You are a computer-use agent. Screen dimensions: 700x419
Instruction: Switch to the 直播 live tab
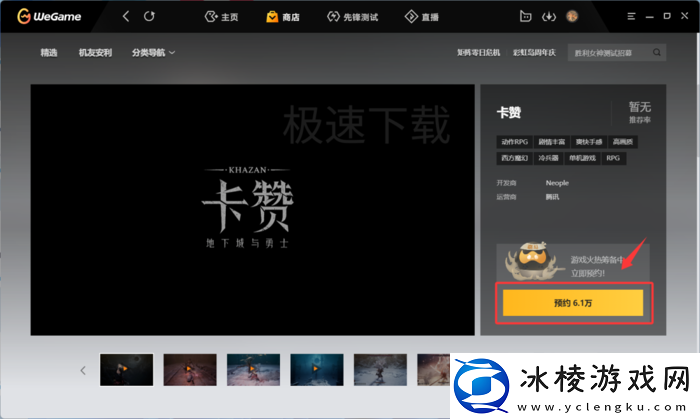click(421, 17)
